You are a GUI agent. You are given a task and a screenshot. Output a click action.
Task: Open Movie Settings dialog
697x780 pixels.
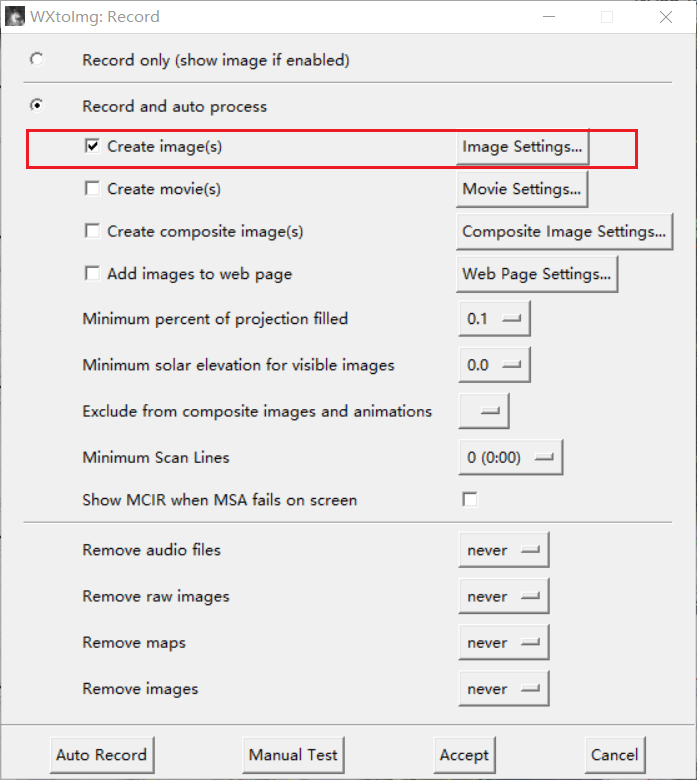click(522, 189)
